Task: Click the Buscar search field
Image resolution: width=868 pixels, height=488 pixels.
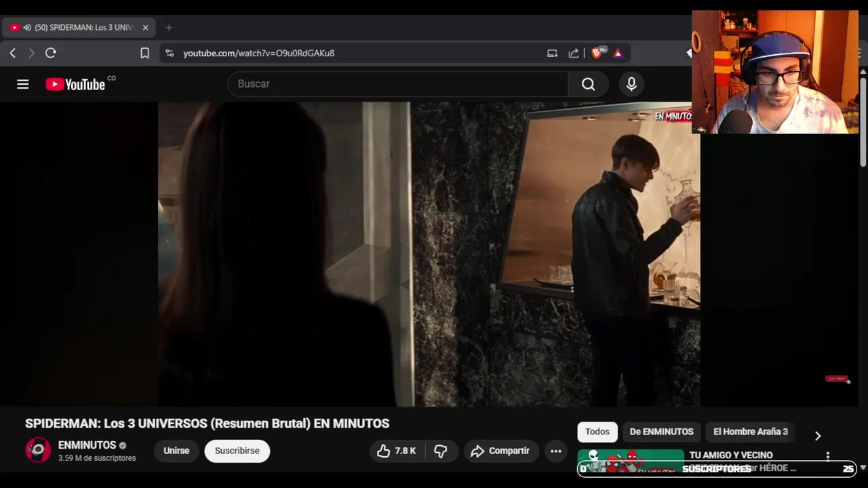Action: point(398,84)
